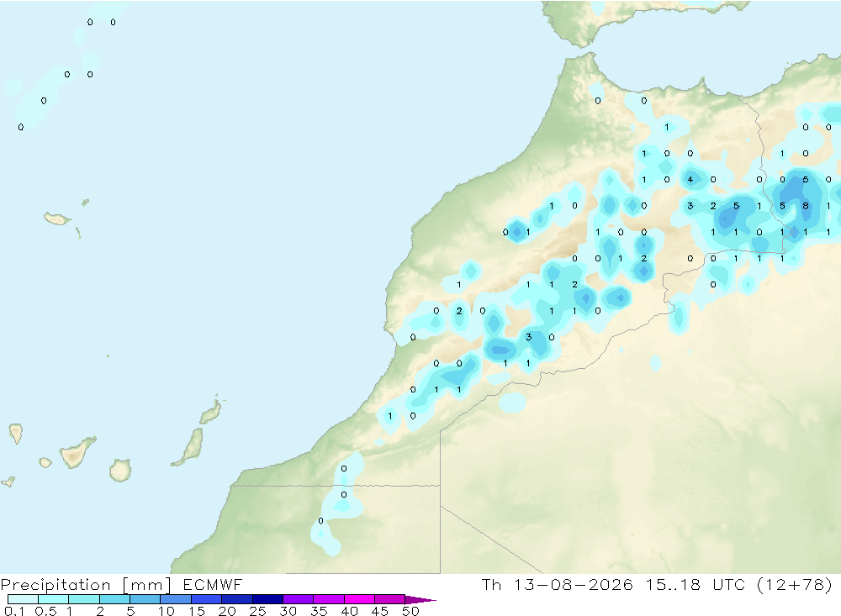The width and height of the screenshot is (841, 616).
Task: Click the legend swatch between 45 and 50
Action: point(389,599)
